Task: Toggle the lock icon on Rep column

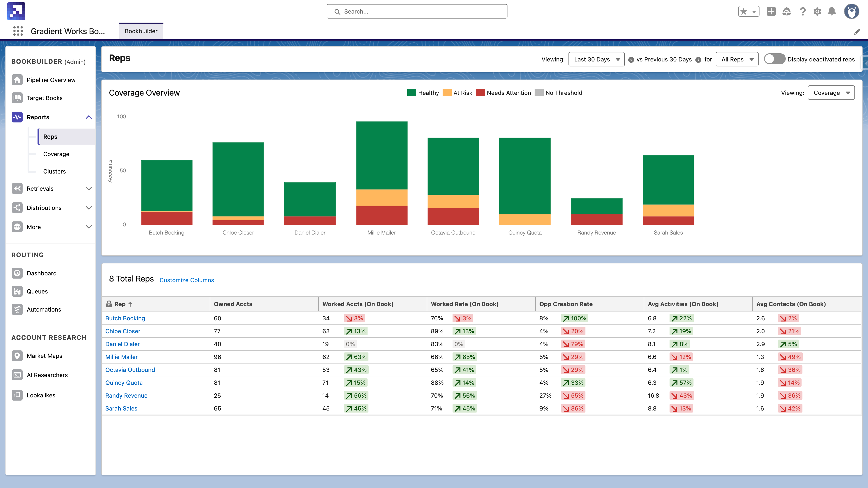Action: 109,304
